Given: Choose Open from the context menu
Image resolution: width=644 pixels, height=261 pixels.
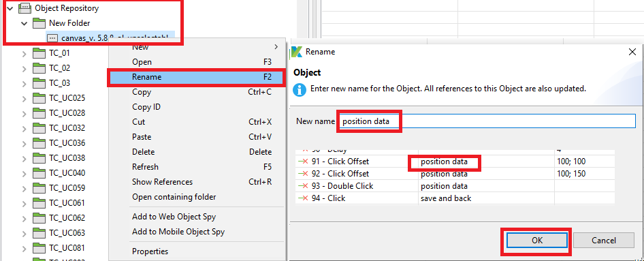Looking at the screenshot, I should [197, 62].
